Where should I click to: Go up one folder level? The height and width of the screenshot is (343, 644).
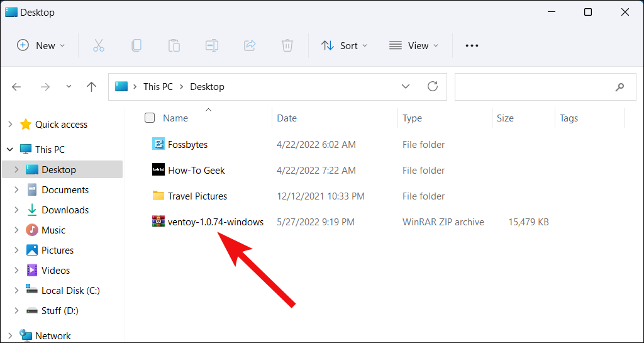click(92, 87)
